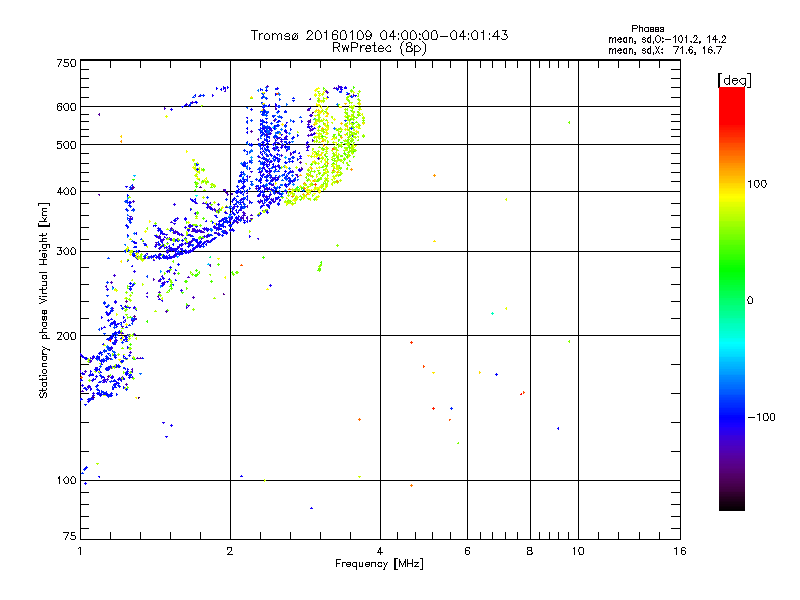Screen dimensions: 800x600
Task: Click the 'Frequency [MHz]' axis label
Action: pos(379,564)
